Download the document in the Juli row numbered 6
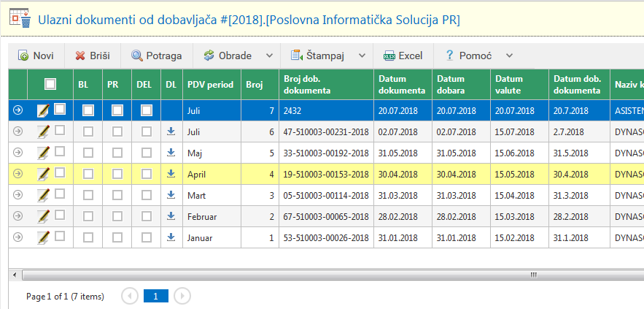The image size is (644, 309). pyautogui.click(x=171, y=131)
